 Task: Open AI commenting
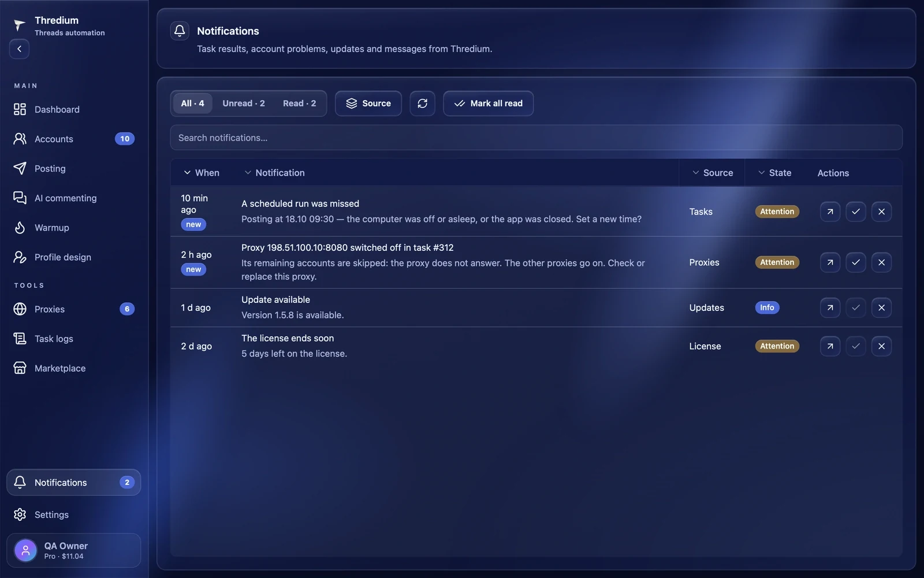click(x=74, y=198)
